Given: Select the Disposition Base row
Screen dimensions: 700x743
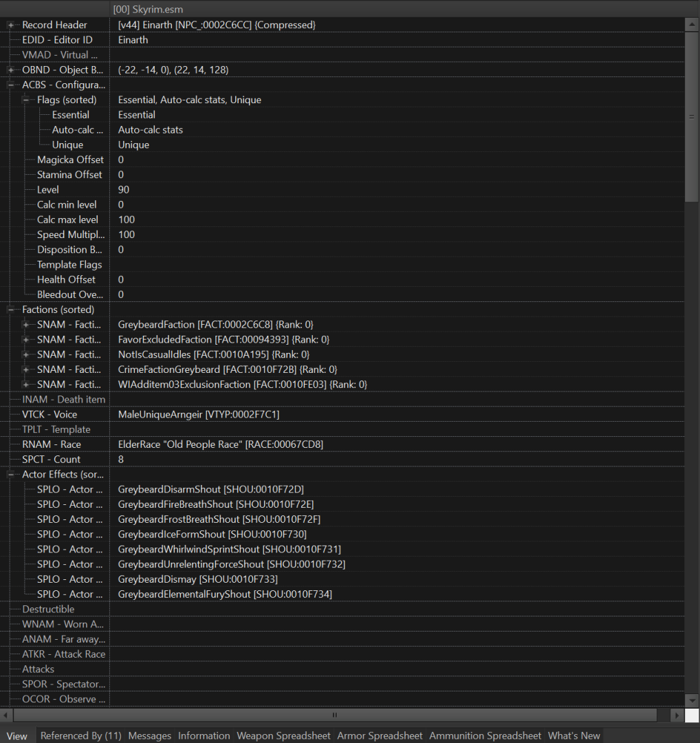Looking at the screenshot, I should point(342,250).
